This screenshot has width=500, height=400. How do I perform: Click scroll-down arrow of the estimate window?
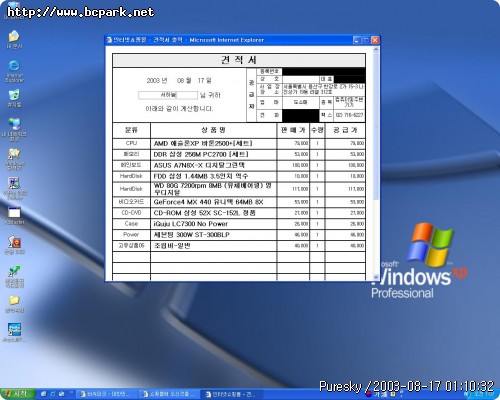point(376,277)
